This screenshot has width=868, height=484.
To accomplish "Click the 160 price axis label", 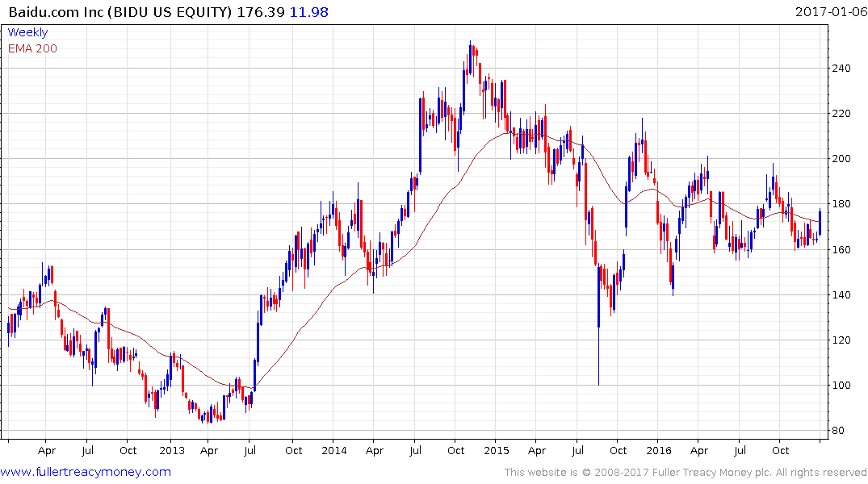I will (841, 249).
